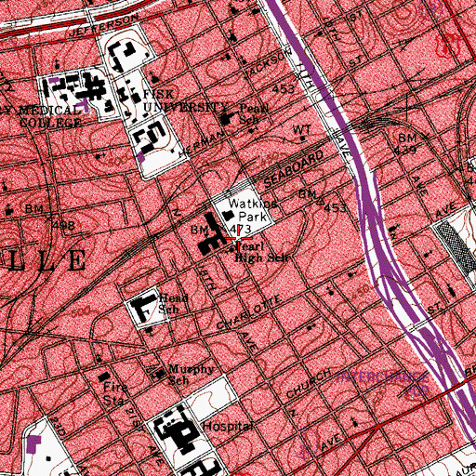Select the 23D street label
476x476 pixels.
tap(59, 427)
